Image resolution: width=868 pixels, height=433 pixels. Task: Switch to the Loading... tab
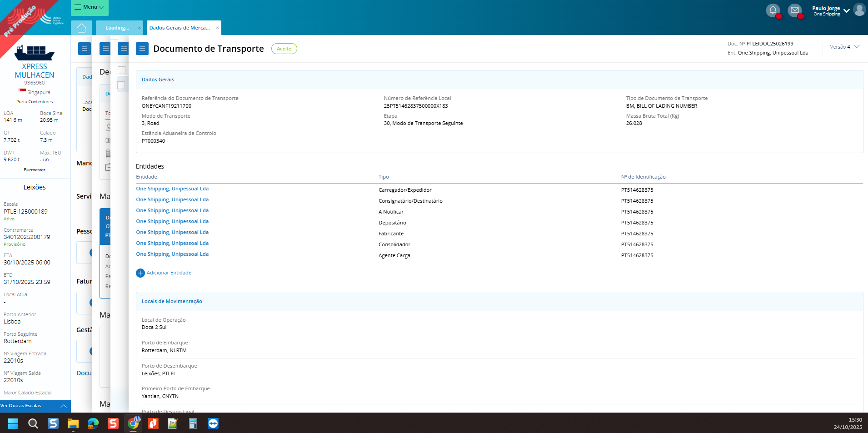tap(117, 28)
